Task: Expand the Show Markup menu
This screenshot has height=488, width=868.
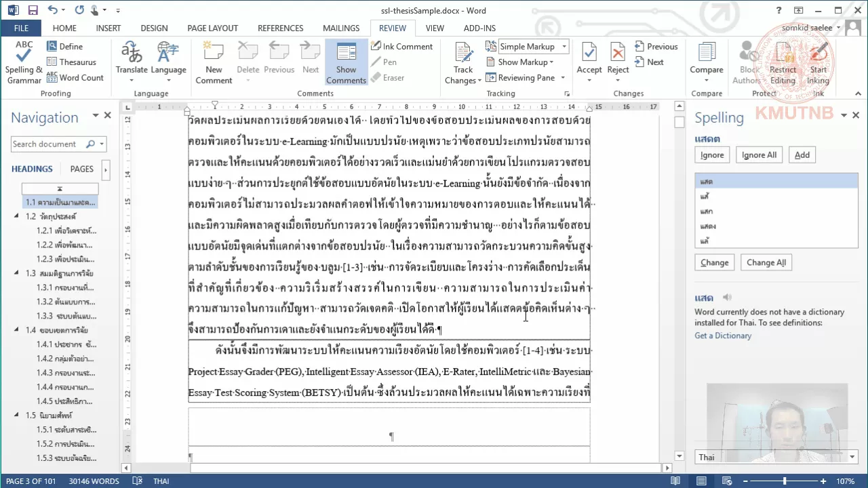Action: click(x=520, y=62)
